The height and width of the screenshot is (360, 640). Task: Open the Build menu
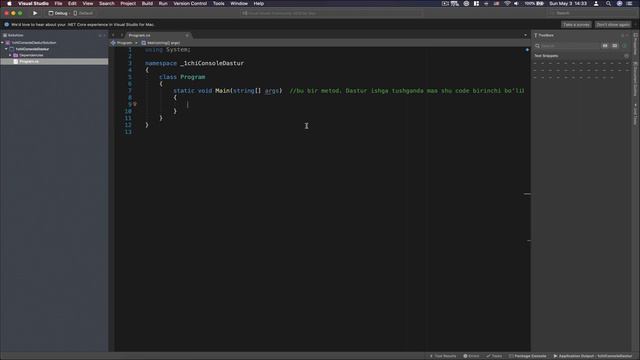coord(147,3)
